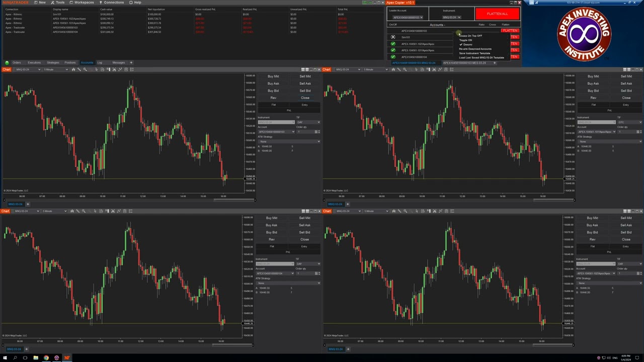Click Sell Mkt in top-right chart trader

click(x=626, y=76)
